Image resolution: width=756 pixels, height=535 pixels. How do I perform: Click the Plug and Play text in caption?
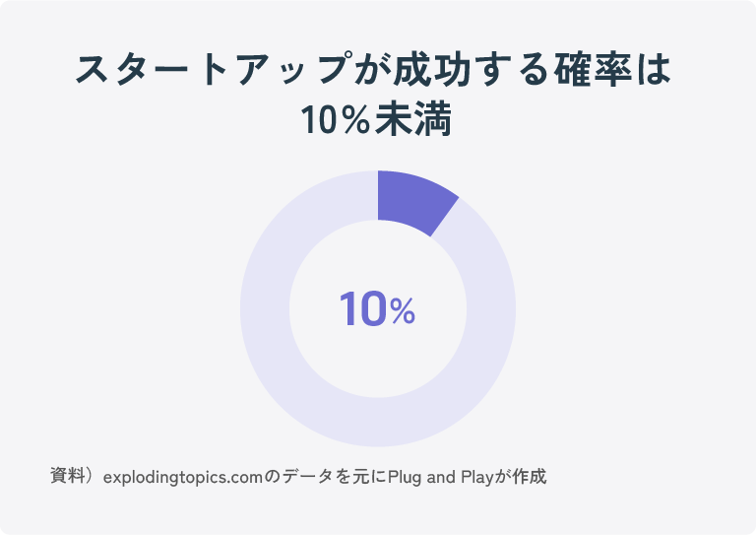pos(441,477)
